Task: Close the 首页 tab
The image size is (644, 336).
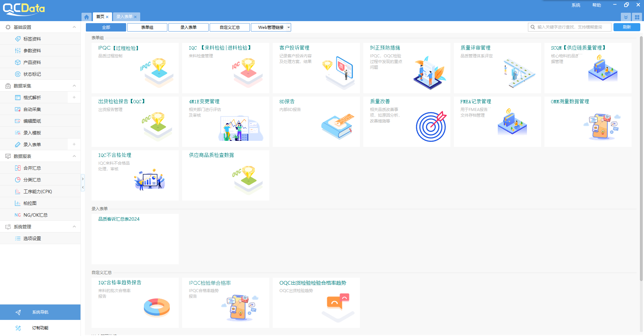Action: coord(107,17)
